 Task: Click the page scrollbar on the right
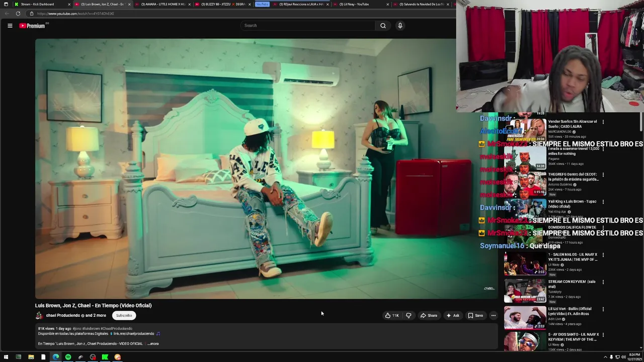point(641,122)
